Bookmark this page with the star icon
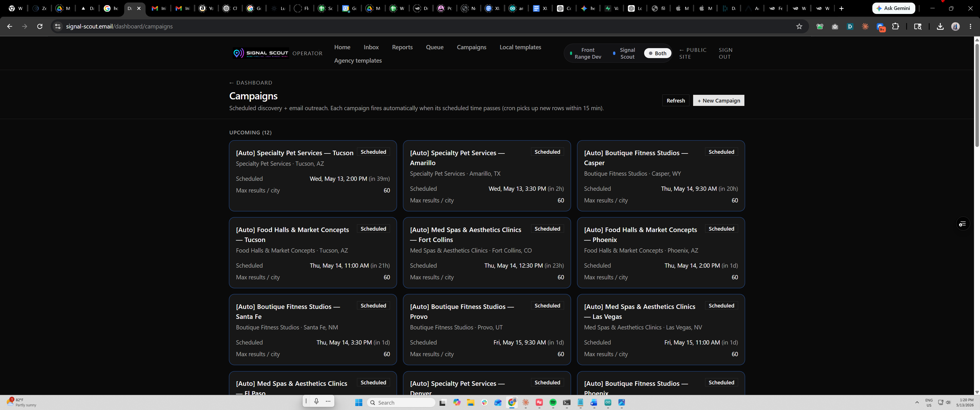Viewport: 980px width, 410px height. click(799, 26)
